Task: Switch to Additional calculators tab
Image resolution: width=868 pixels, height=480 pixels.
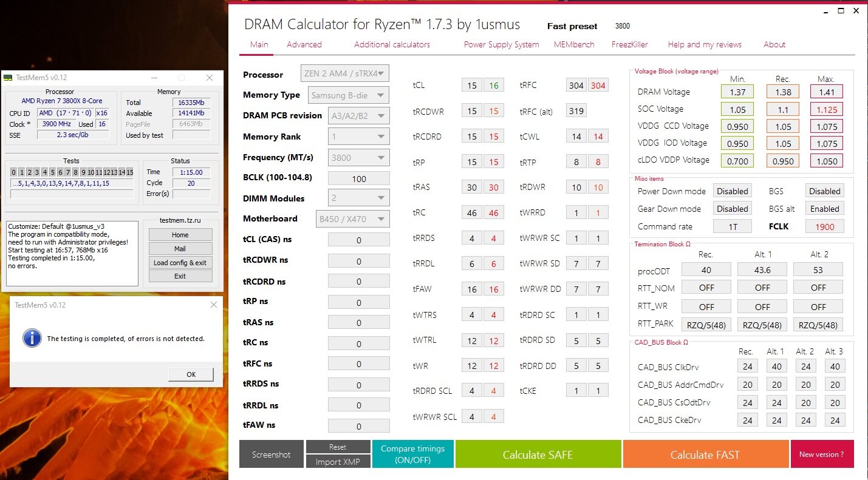Action: pyautogui.click(x=392, y=44)
